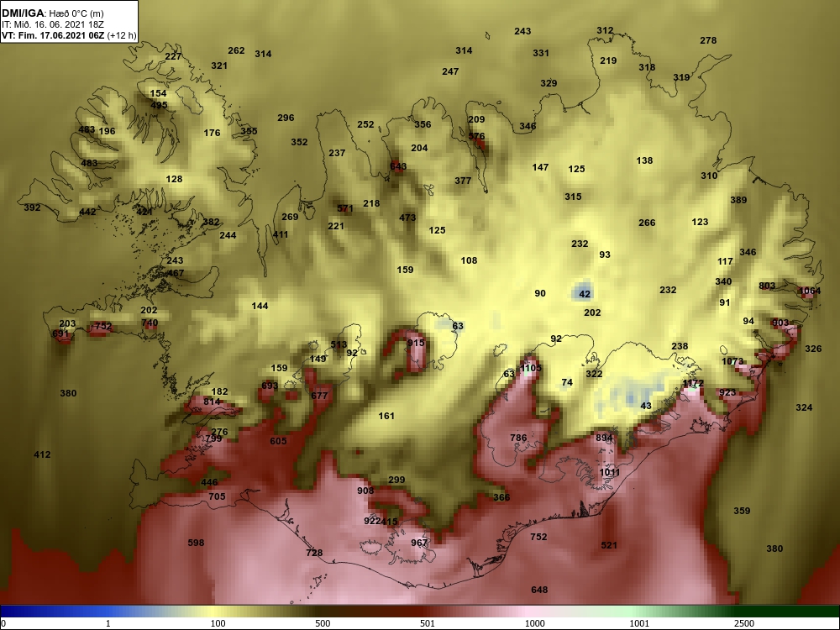
Task: Click the map value 278
Action: (x=708, y=40)
